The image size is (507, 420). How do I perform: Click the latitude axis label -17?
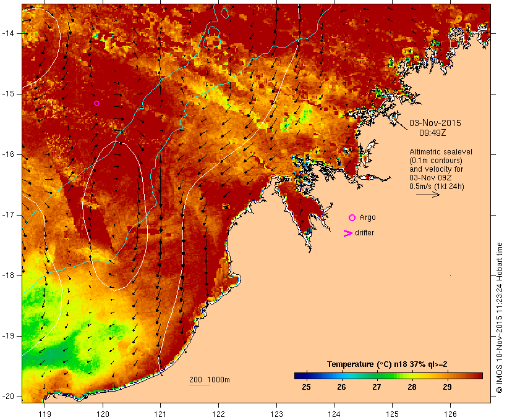(x=8, y=215)
